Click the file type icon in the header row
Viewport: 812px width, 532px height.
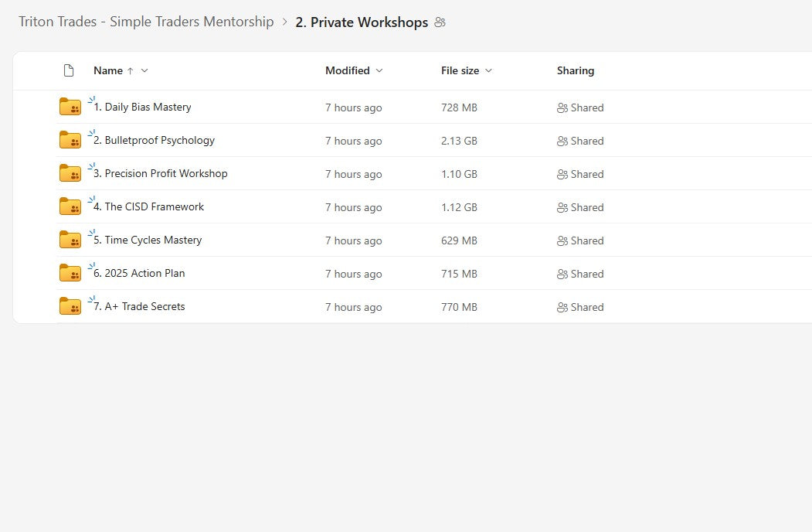click(69, 70)
